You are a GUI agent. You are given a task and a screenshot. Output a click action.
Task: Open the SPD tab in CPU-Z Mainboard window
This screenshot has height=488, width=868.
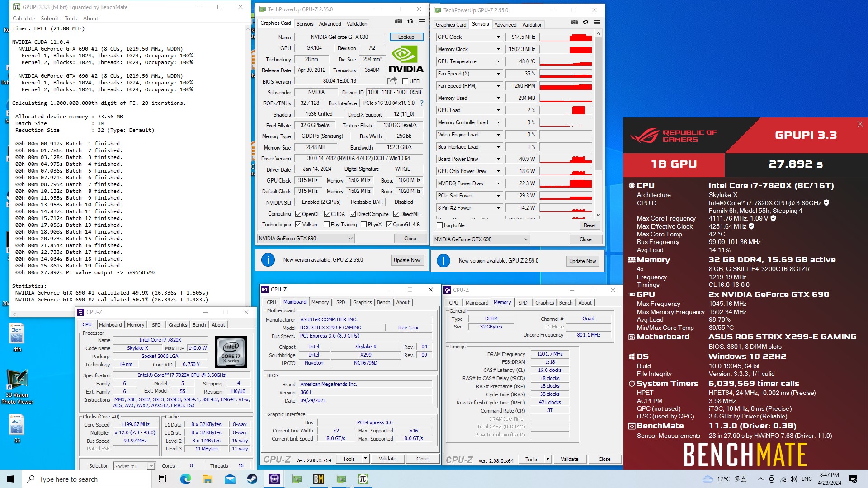point(340,302)
